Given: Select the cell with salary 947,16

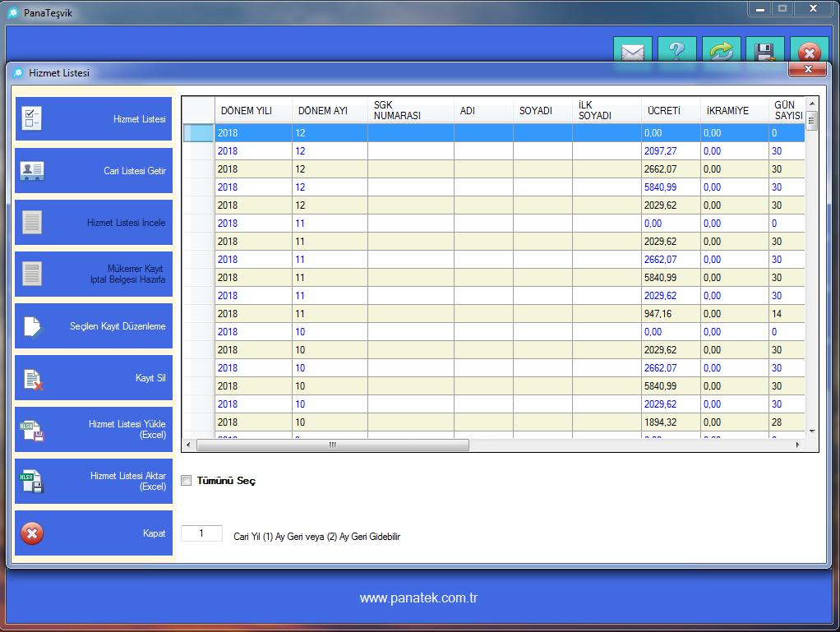Looking at the screenshot, I should pyautogui.click(x=671, y=314).
